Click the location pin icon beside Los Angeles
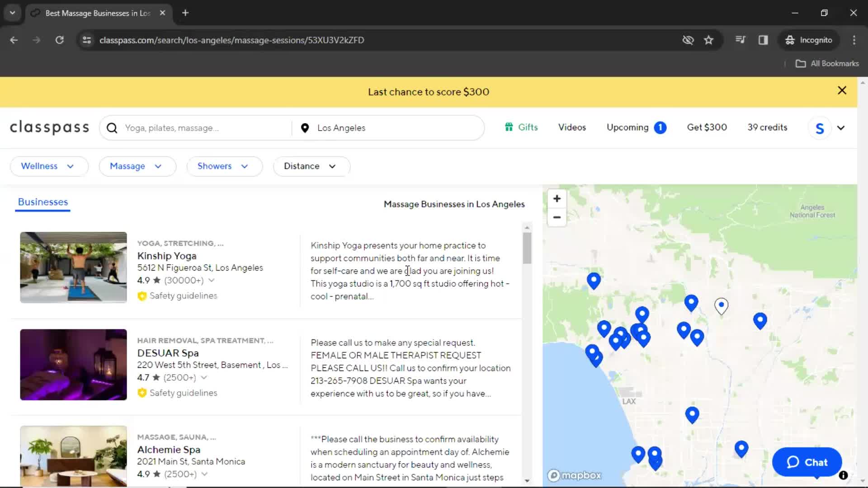The image size is (868, 488). click(x=305, y=128)
